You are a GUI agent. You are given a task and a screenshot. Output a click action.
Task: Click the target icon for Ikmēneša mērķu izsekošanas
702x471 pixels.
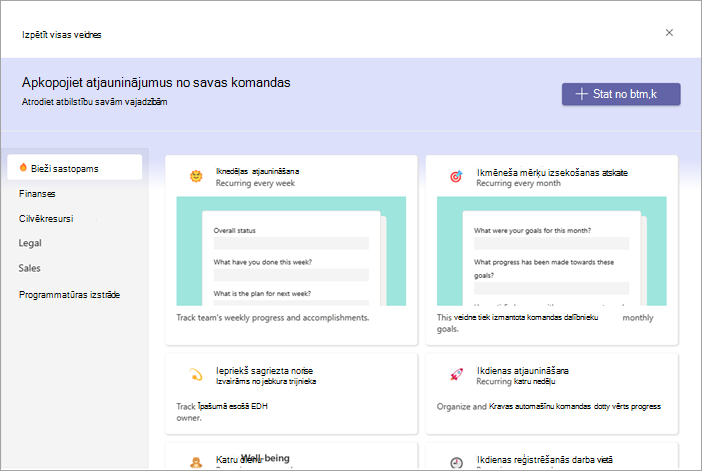(x=456, y=176)
